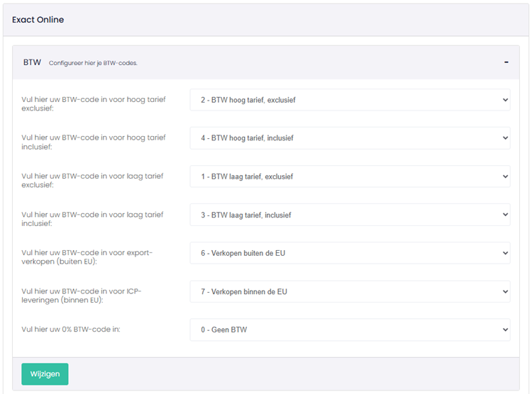
Task: Open the '4 - BTW hoog tarief, inclusief' dropdown
Action: coord(350,138)
